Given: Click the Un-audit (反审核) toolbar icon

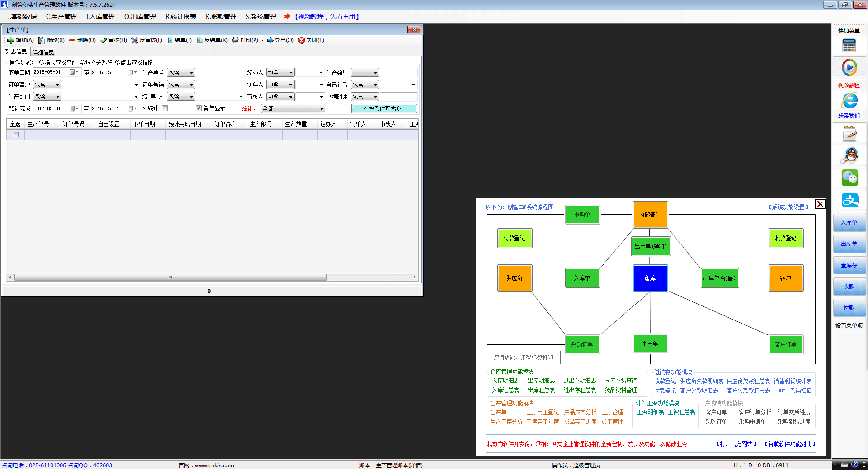Looking at the screenshot, I should [x=135, y=40].
